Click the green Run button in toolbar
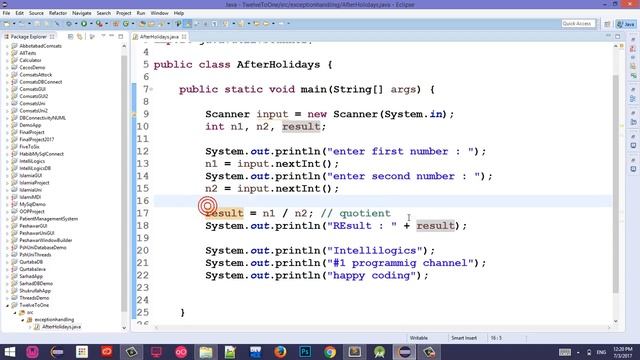Image resolution: width=640 pixels, height=360 pixels. (84, 24)
